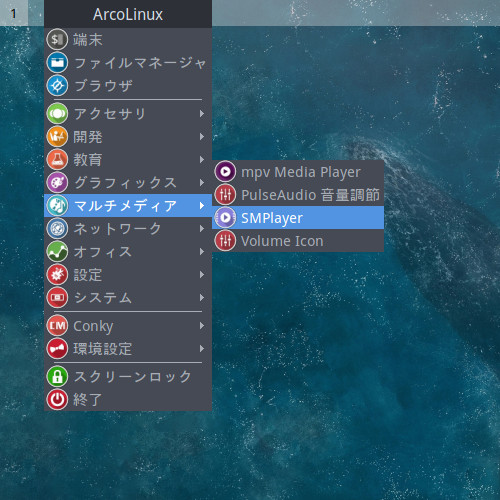Screen dimensions: 500x500
Task: Open PulseAudio 音量調節
Action: click(x=298, y=195)
